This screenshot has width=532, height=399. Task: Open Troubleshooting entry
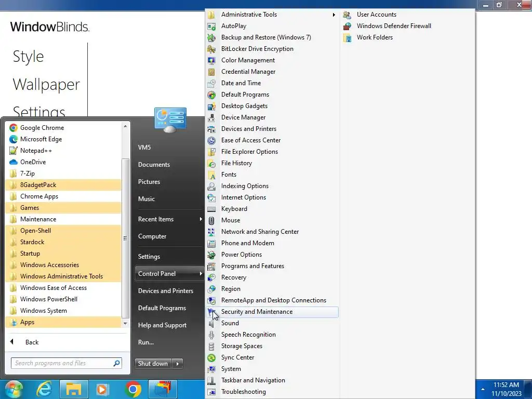(272, 392)
